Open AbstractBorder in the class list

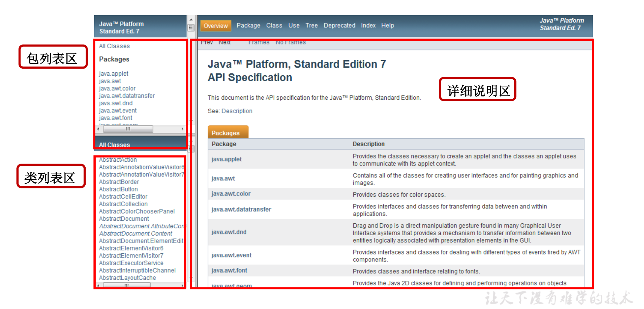tap(119, 182)
